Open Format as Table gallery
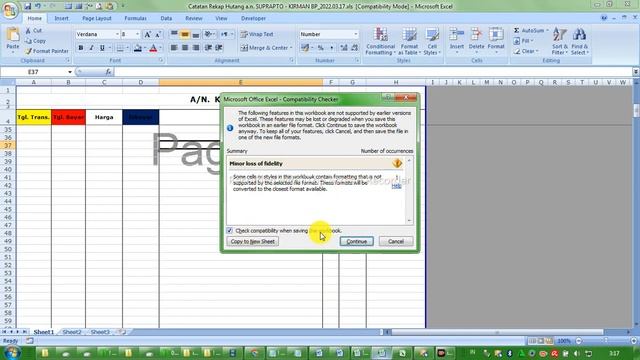 click(x=409, y=41)
